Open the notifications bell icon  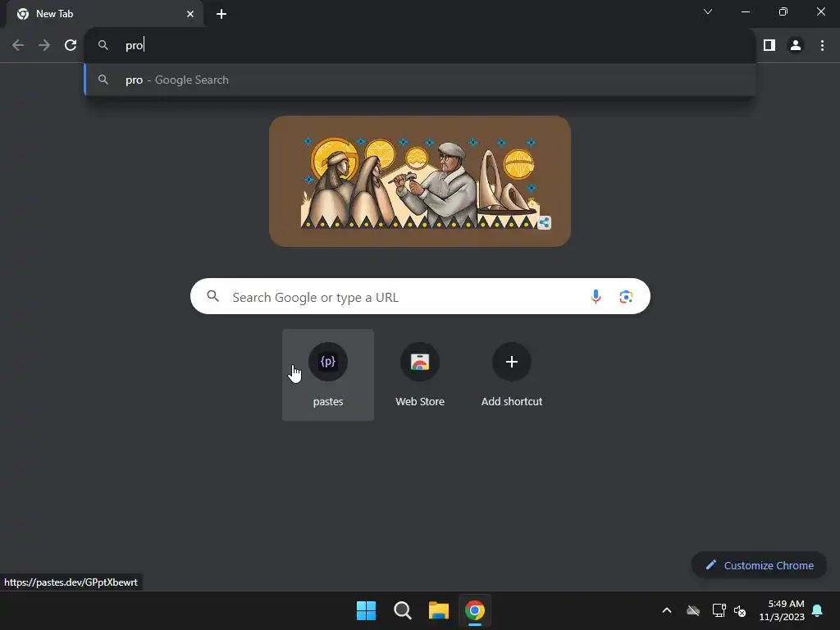click(818, 610)
